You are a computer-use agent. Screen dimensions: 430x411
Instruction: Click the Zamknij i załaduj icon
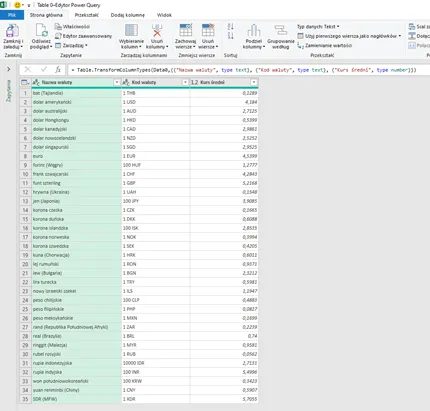coord(12,30)
